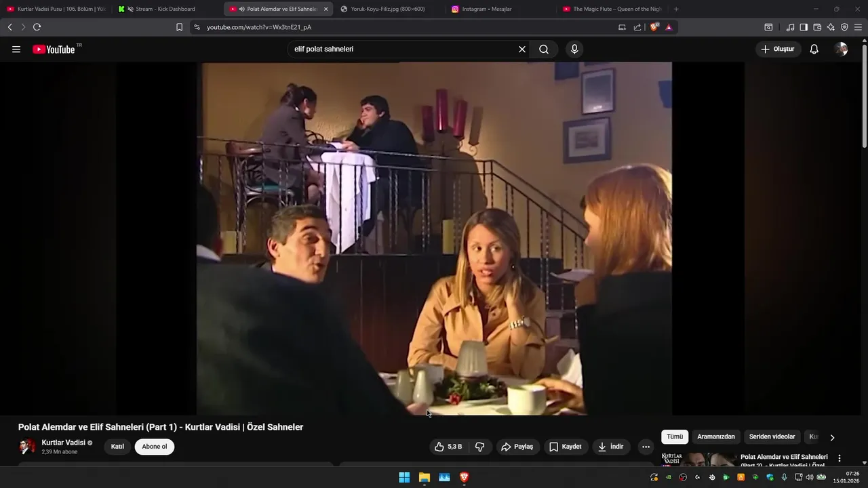Click the Paylaş share button
The width and height of the screenshot is (868, 488).
point(517,447)
